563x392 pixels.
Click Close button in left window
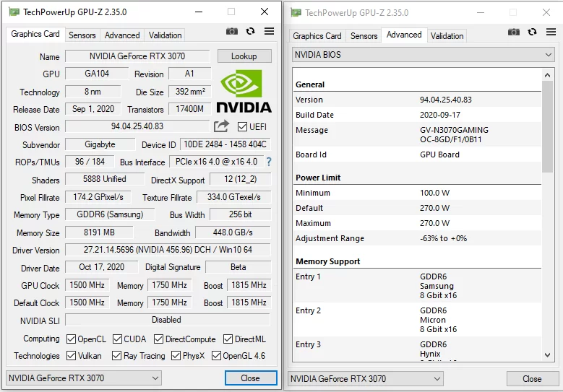tap(250, 378)
